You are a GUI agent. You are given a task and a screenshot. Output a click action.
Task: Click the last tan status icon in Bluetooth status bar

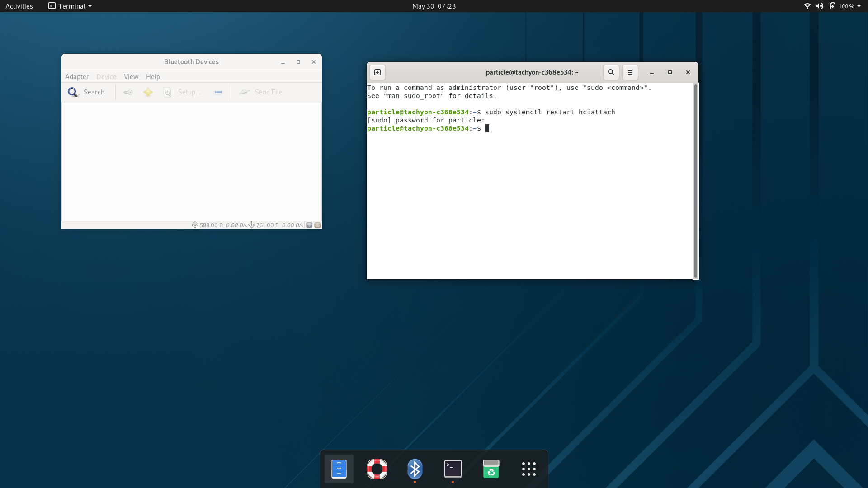click(317, 225)
